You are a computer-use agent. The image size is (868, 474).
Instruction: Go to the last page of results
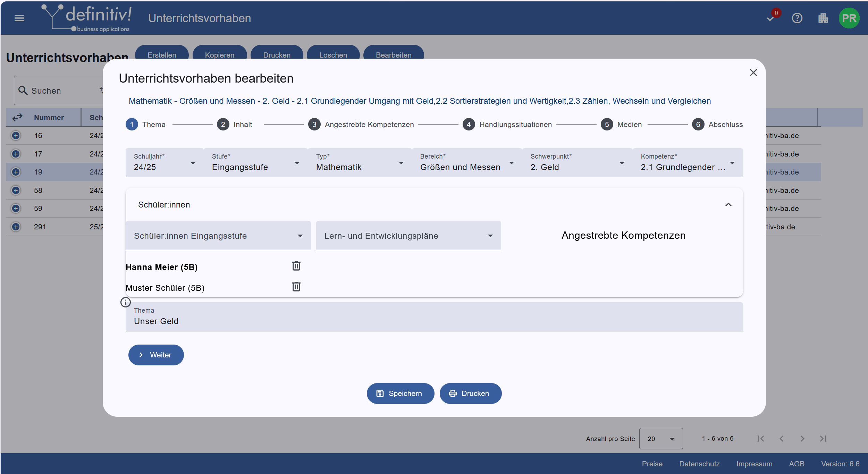(x=823, y=439)
